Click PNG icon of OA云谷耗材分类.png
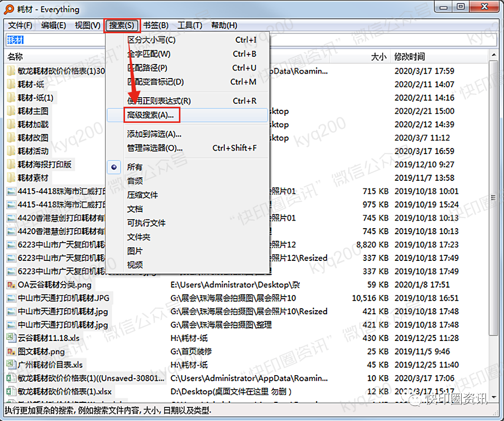The image size is (504, 421). pyautogui.click(x=11, y=285)
